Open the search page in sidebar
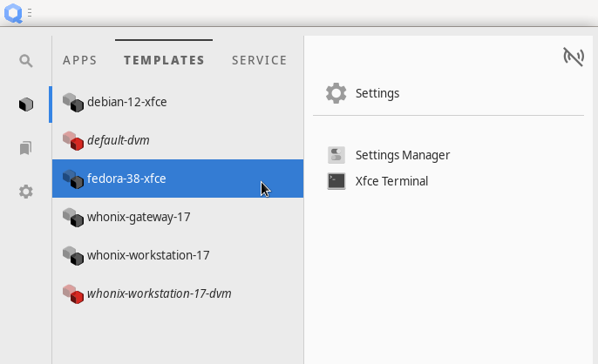Viewport: 598px width, 364px height. tap(26, 61)
